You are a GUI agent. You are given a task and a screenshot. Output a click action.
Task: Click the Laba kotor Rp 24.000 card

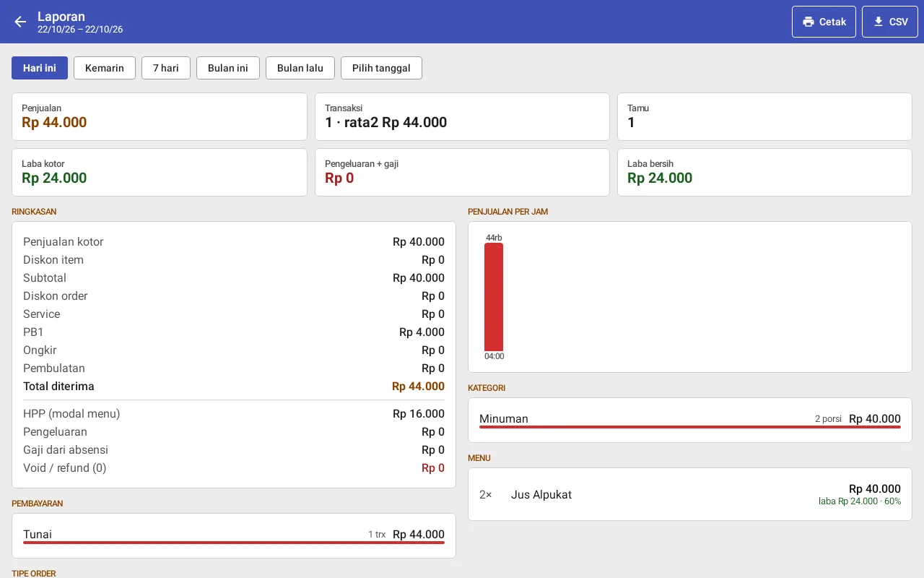tap(160, 172)
